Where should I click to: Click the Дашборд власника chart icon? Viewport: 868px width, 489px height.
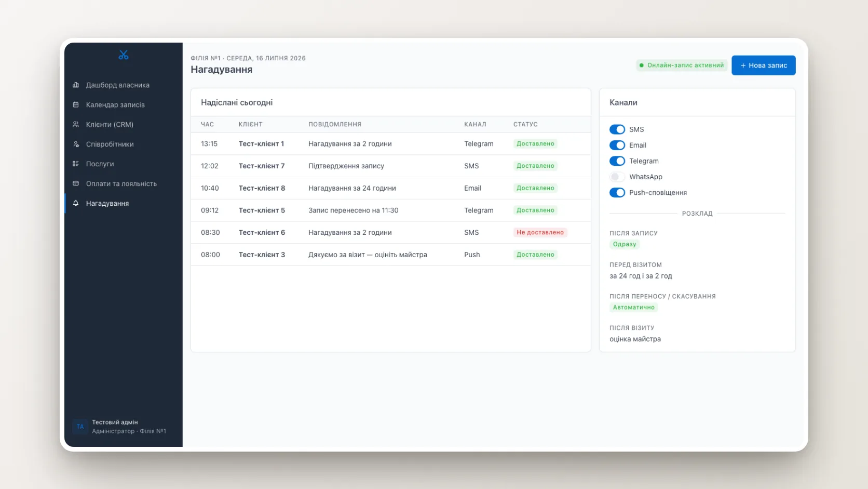pyautogui.click(x=76, y=85)
